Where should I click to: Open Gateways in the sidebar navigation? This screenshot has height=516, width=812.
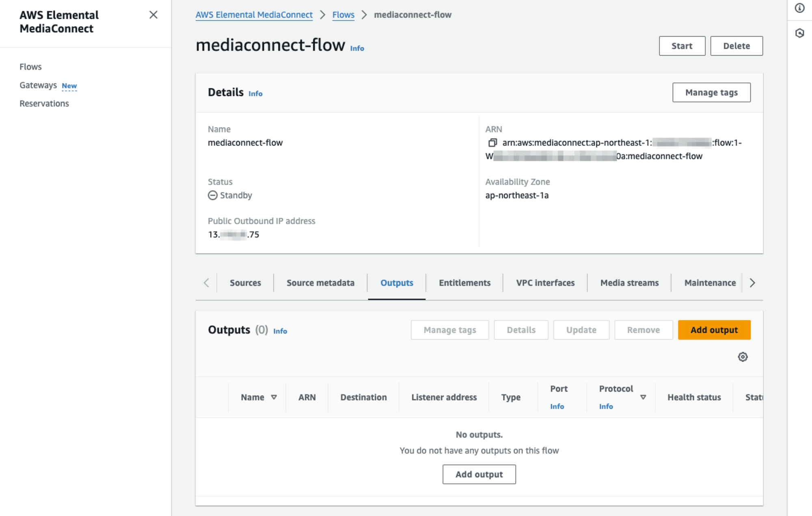(38, 85)
